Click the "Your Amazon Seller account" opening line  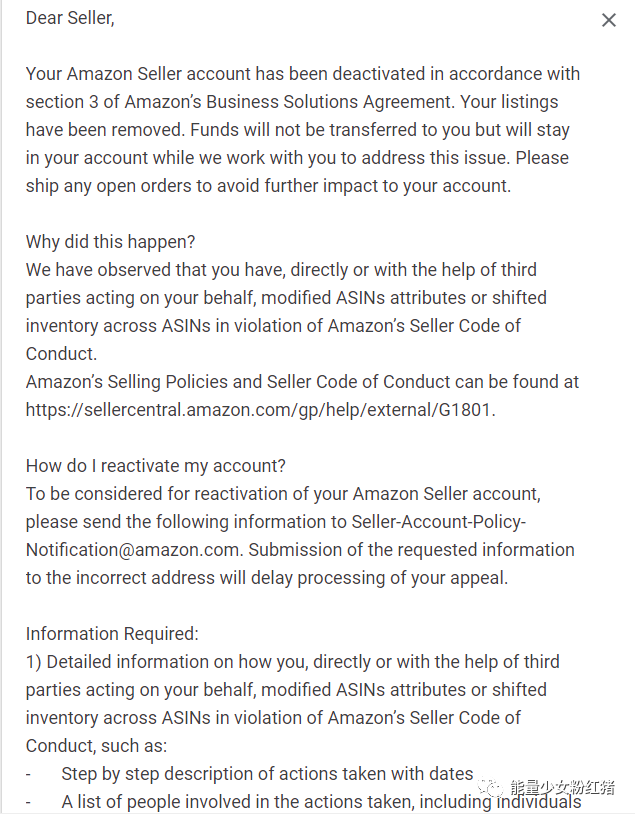pos(302,74)
